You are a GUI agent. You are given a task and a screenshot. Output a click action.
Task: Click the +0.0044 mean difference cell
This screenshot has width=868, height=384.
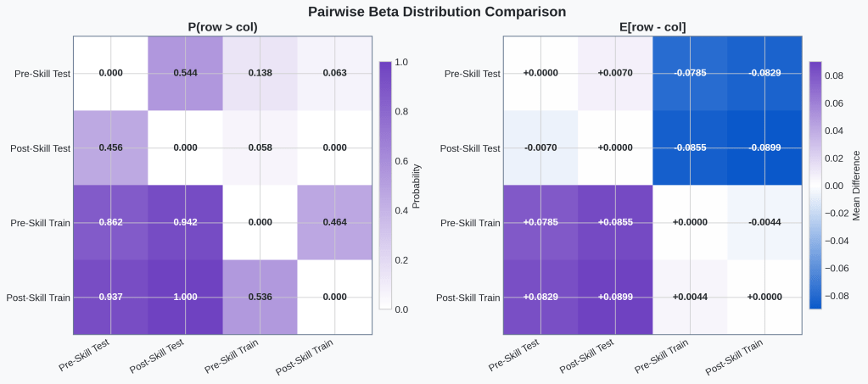tap(690, 298)
